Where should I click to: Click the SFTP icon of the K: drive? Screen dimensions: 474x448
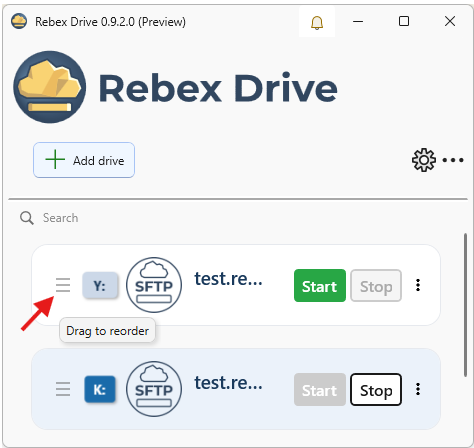[154, 389]
